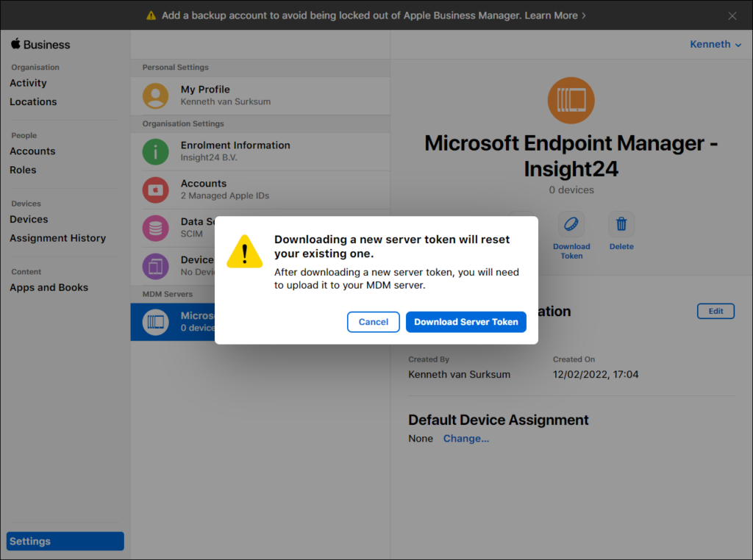Viewport: 753px width, 560px height.
Task: Confirm with Download Server Token button
Action: tap(465, 322)
